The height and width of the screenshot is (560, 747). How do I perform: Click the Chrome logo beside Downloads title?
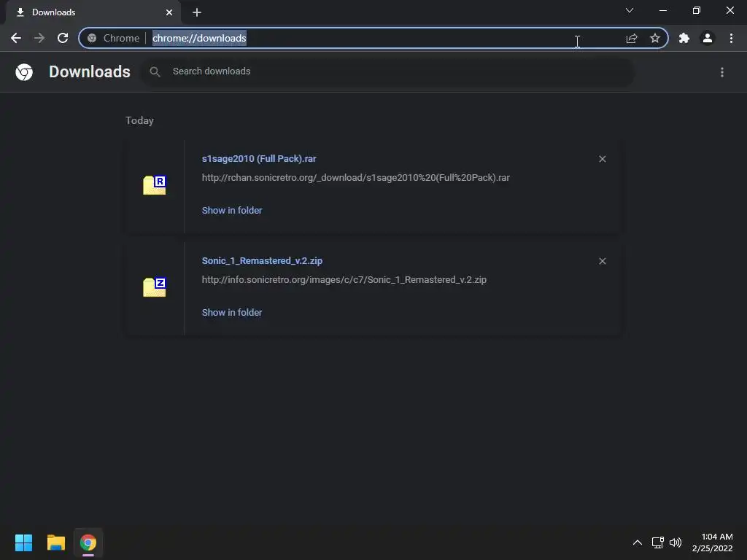pyautogui.click(x=24, y=72)
